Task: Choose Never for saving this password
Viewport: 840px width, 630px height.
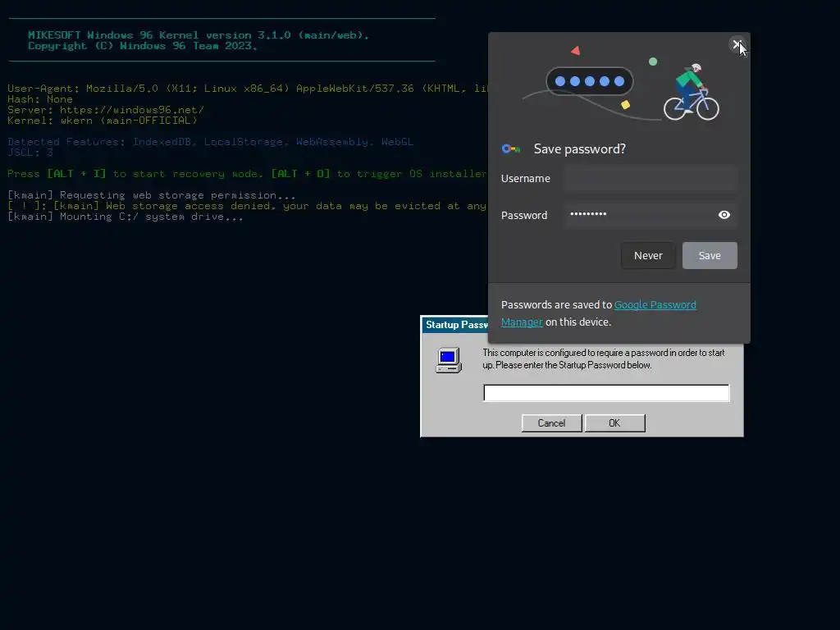Action: click(648, 256)
